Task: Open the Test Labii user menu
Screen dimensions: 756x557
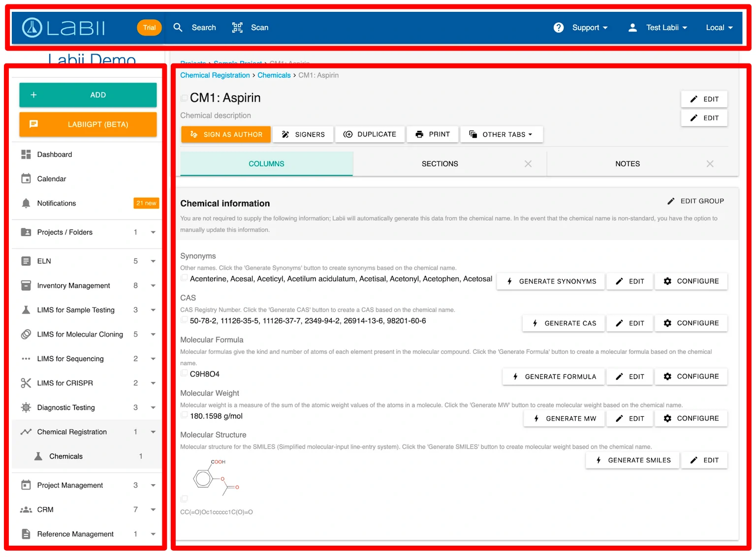Action: tap(658, 28)
